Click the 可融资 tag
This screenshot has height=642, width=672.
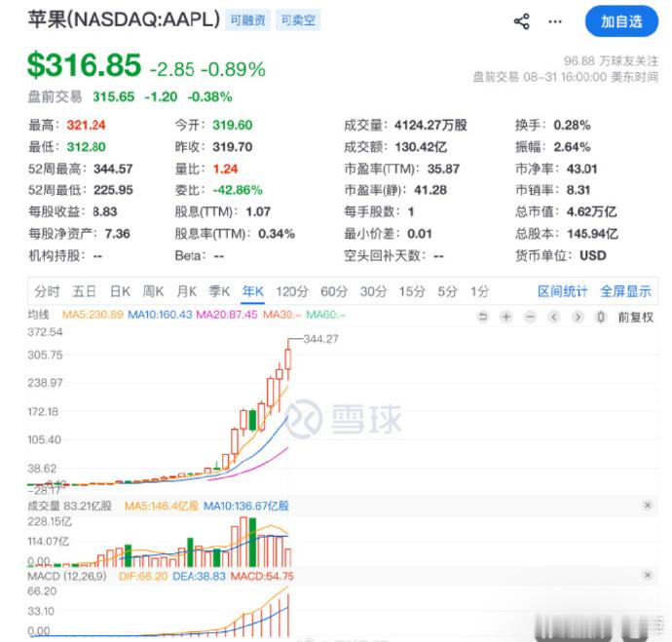[x=247, y=20]
